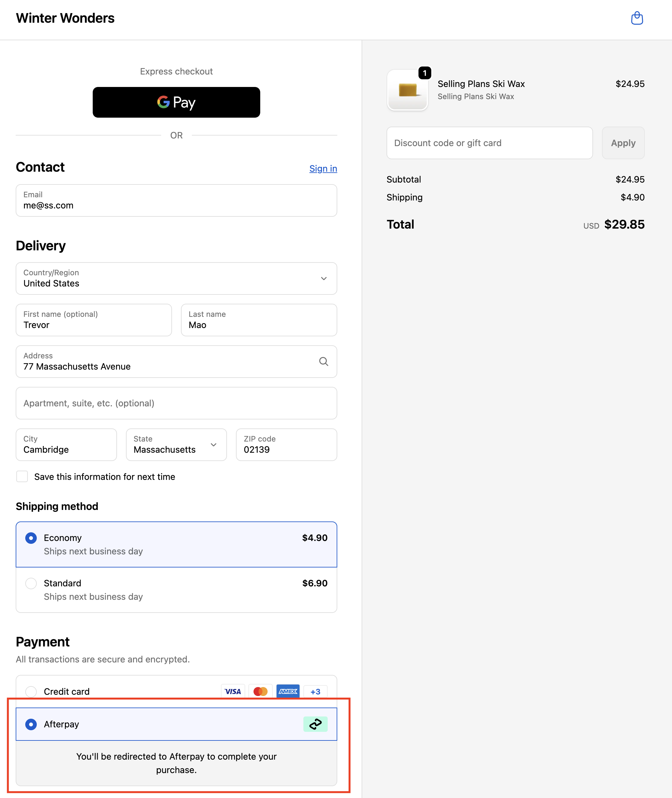
Task: Enable save this information for next time
Action: [x=22, y=476]
